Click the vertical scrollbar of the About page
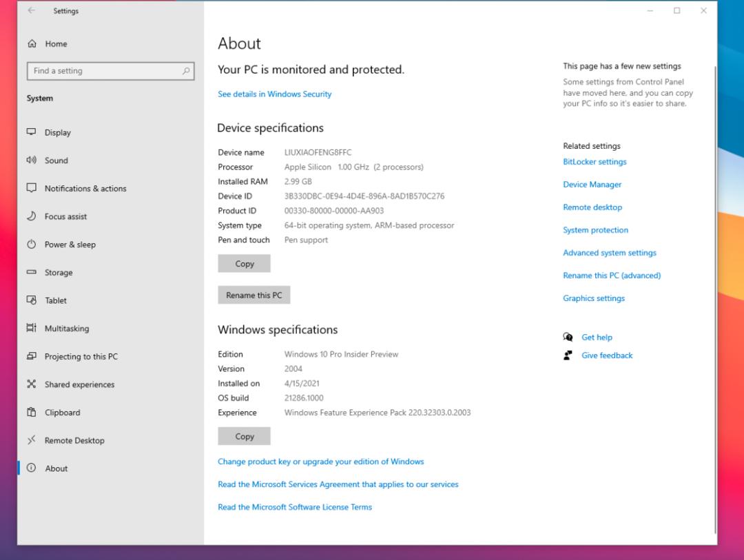The image size is (744, 560). pyautogui.click(x=715, y=300)
